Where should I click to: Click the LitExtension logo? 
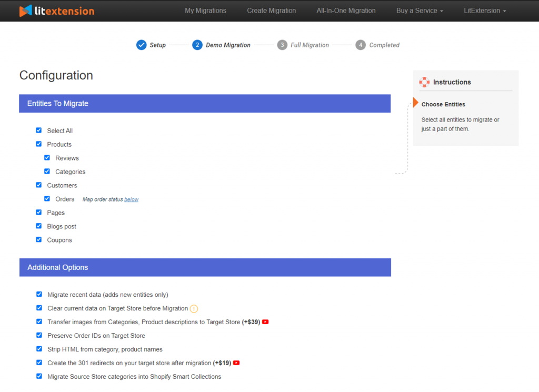56,10
